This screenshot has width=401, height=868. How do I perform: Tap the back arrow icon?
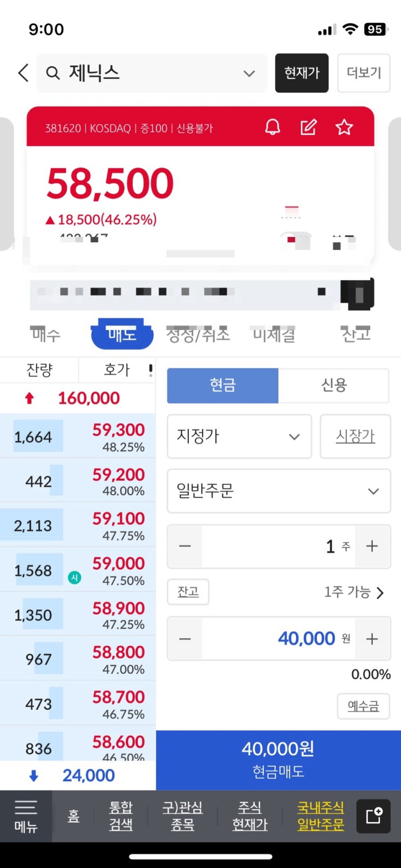click(23, 73)
